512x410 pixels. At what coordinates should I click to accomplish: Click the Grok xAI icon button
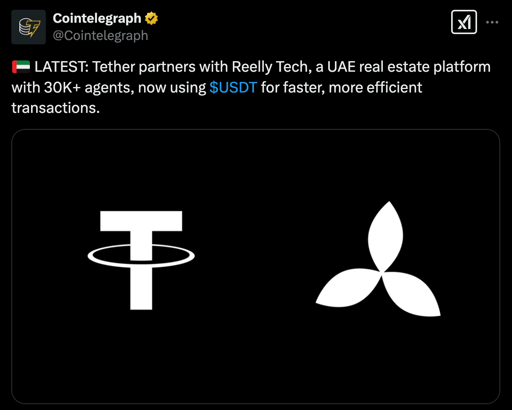tap(464, 22)
